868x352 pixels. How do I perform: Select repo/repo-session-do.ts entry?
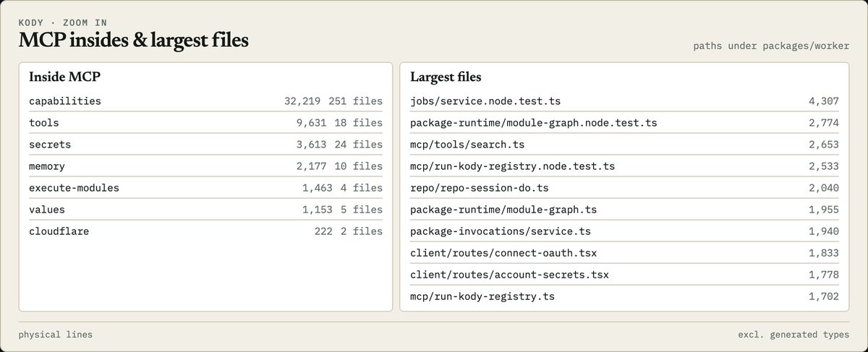click(624, 188)
